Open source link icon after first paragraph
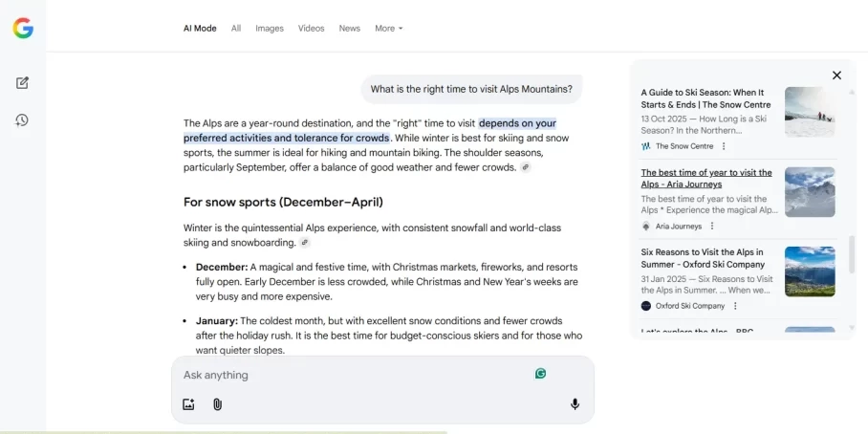The width and height of the screenshot is (868, 434). 525,167
